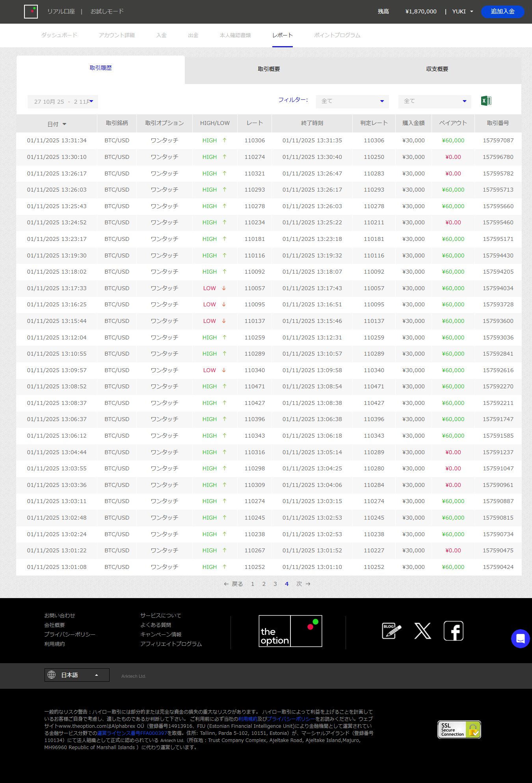Open the ダッシュボード menu item
The width and height of the screenshot is (532, 783).
[x=59, y=35]
